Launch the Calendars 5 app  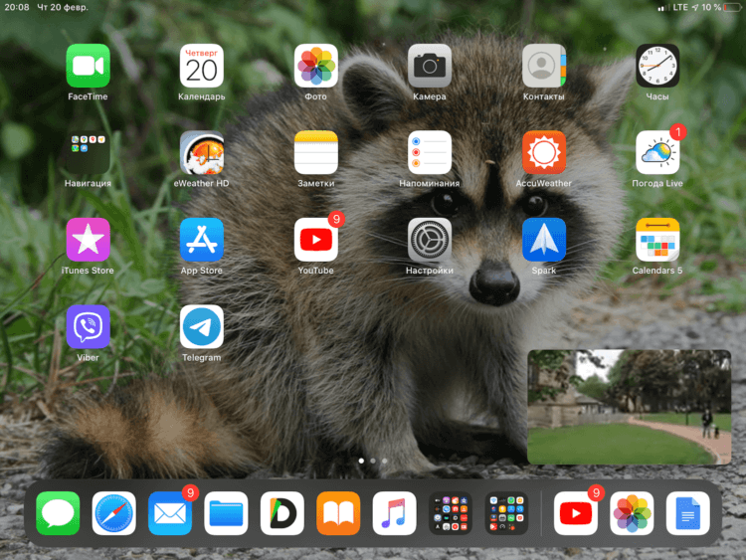[657, 240]
